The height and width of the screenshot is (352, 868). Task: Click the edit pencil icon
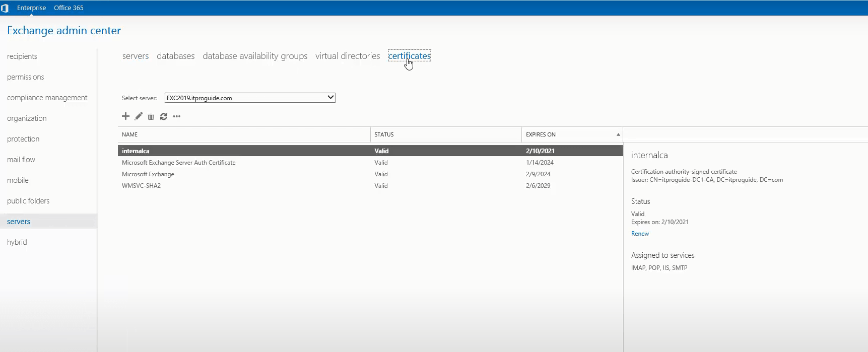(139, 116)
